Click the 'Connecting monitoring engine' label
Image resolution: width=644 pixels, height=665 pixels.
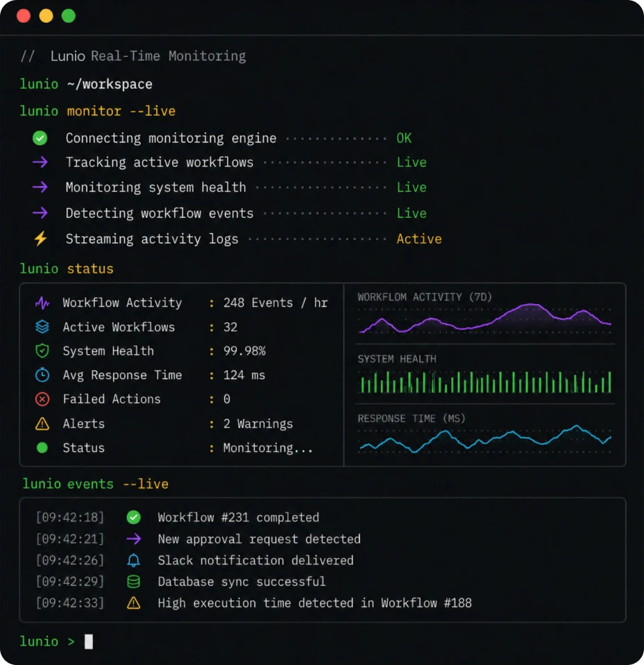[171, 138]
